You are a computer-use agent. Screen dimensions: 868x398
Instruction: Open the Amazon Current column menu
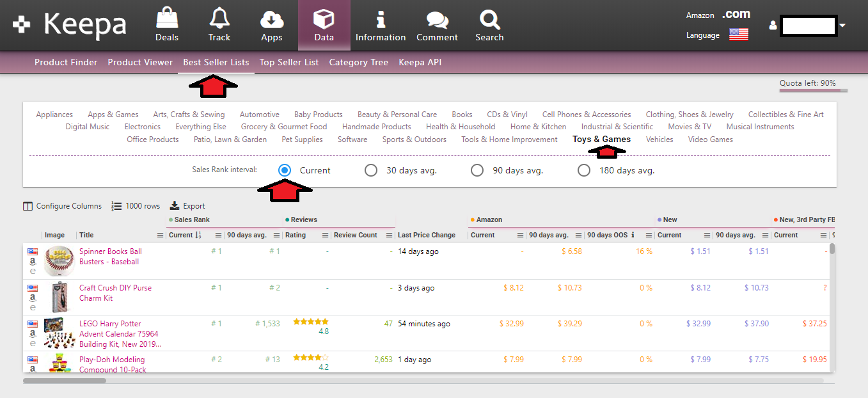pyautogui.click(x=520, y=235)
